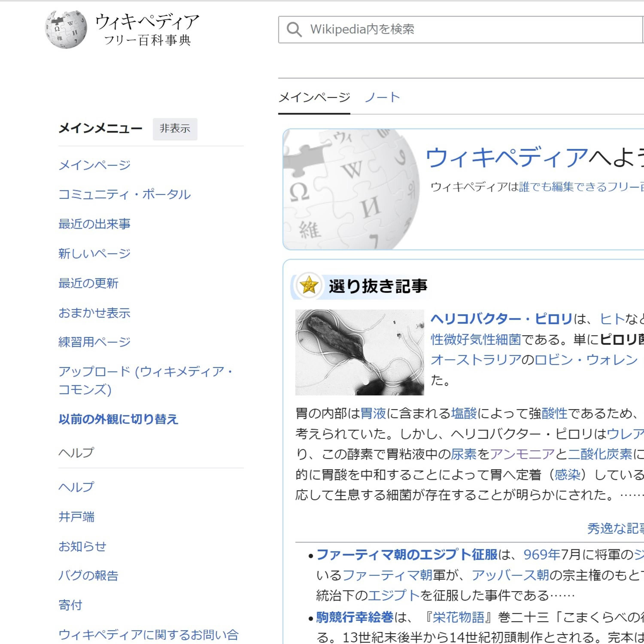Open 最近の出来事 link

[x=94, y=224]
